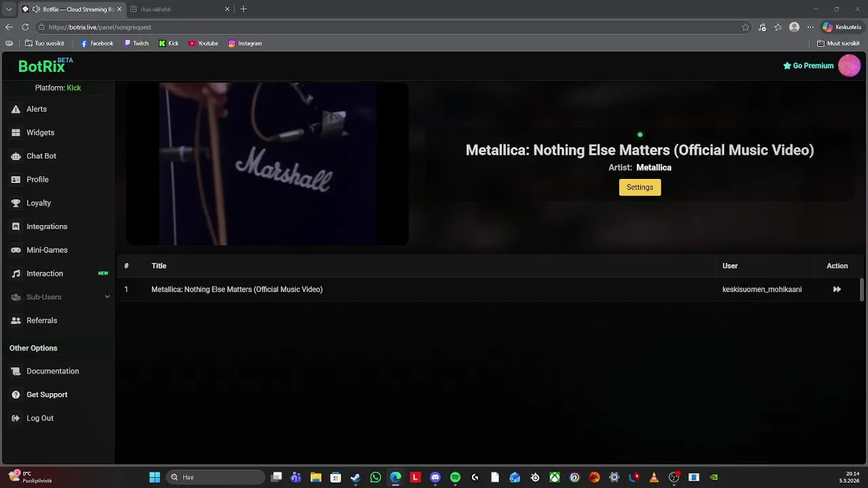Image resolution: width=868 pixels, height=488 pixels.
Task: Skip the Metallica song with fast-forward icon
Action: pyautogui.click(x=837, y=289)
